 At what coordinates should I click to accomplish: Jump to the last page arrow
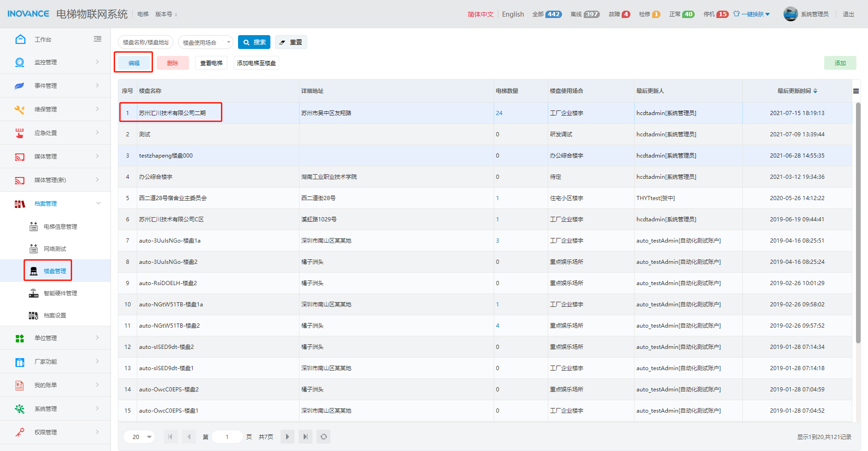tap(305, 437)
